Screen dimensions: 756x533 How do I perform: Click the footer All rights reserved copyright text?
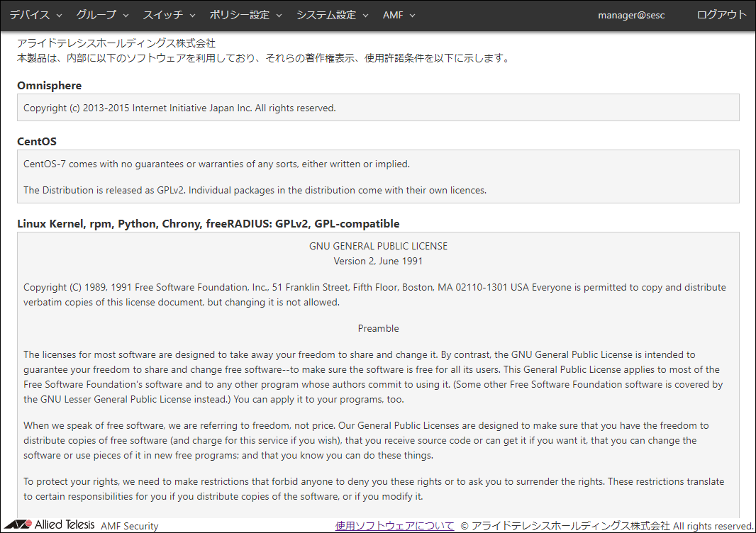point(607,526)
